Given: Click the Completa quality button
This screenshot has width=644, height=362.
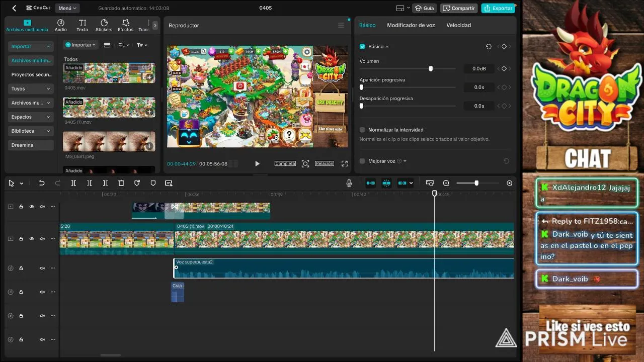Looking at the screenshot, I should pos(285,163).
